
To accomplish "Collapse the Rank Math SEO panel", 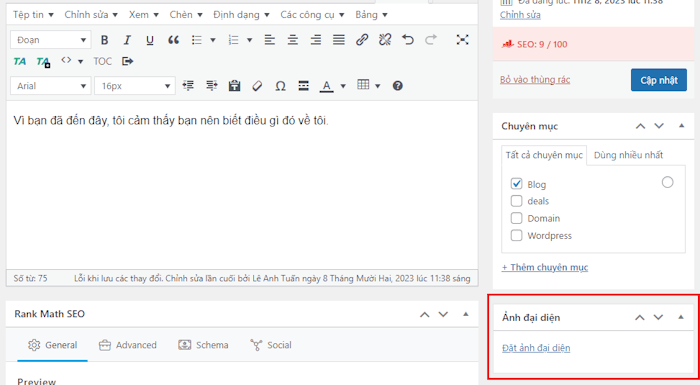I will coord(466,314).
